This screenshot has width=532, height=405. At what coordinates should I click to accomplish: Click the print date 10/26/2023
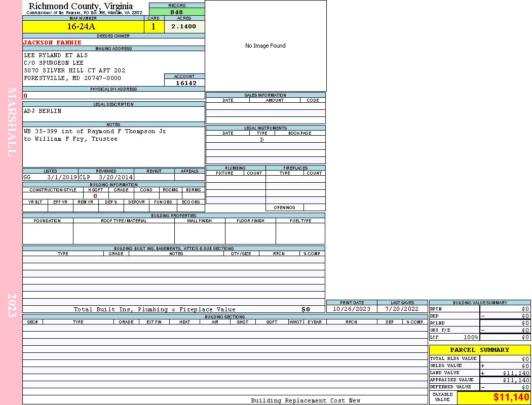click(x=352, y=309)
